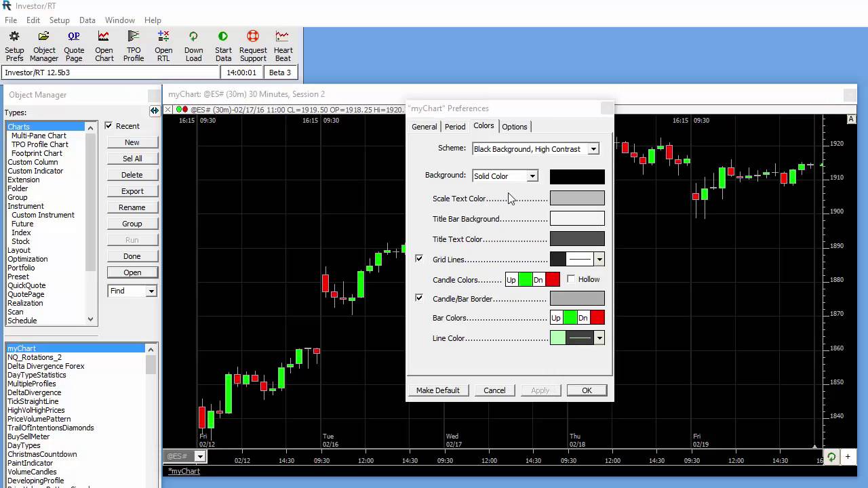Click the Sel All button
The height and width of the screenshot is (488, 868).
pos(132,159)
